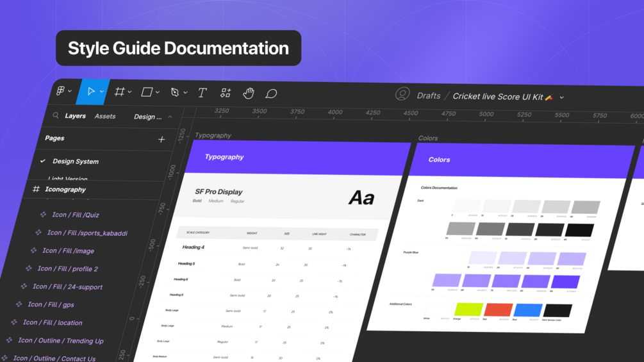Open the Design... page selector

(148, 117)
